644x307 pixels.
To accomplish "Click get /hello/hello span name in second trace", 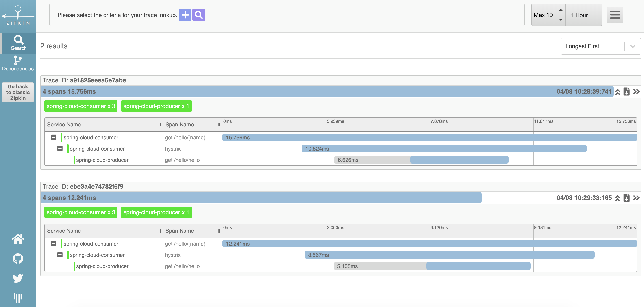I will [182, 266].
